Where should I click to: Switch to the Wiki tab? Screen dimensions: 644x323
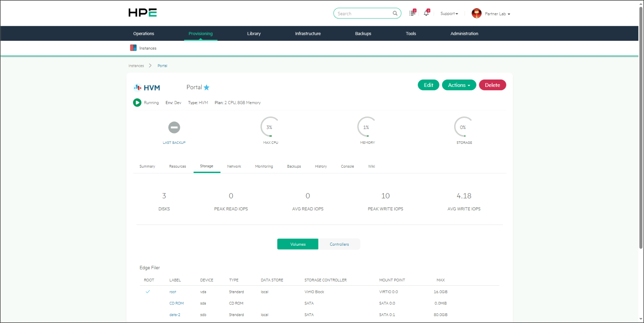372,166
